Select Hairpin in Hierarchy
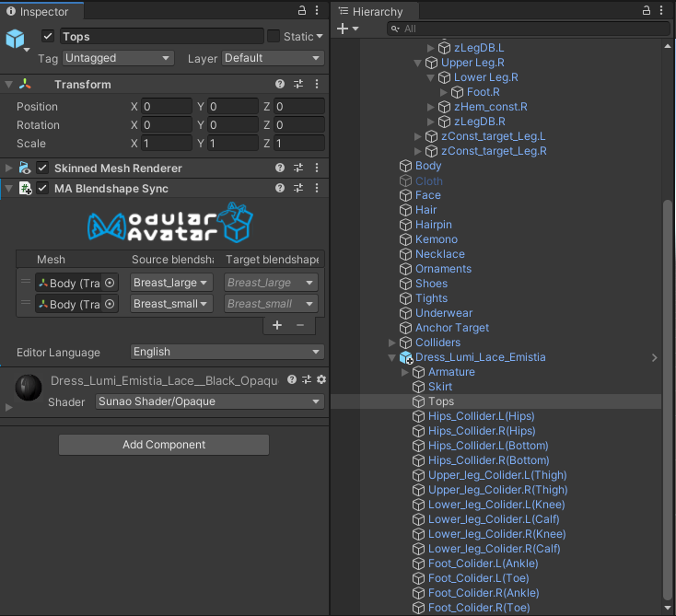Image resolution: width=676 pixels, height=616 pixels. coord(433,225)
